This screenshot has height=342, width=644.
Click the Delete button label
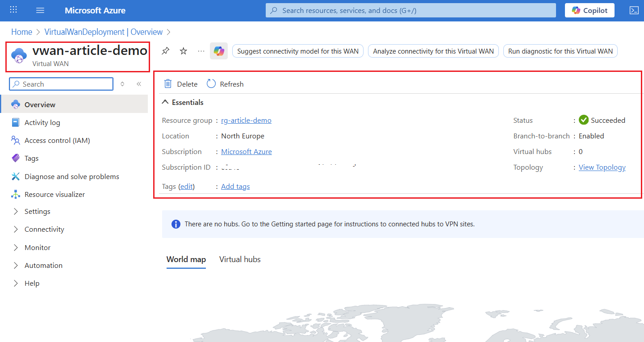click(187, 84)
